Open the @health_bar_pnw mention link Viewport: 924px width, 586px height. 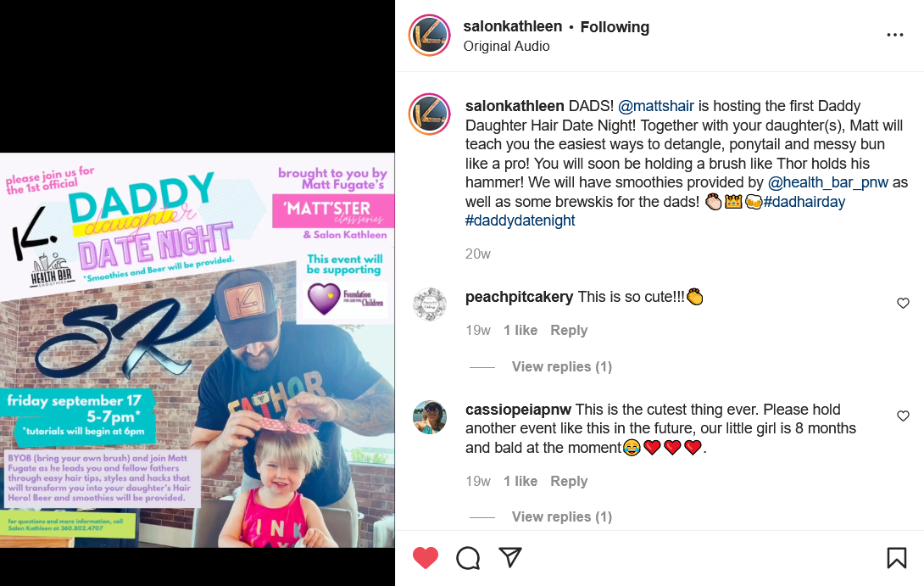[827, 182]
